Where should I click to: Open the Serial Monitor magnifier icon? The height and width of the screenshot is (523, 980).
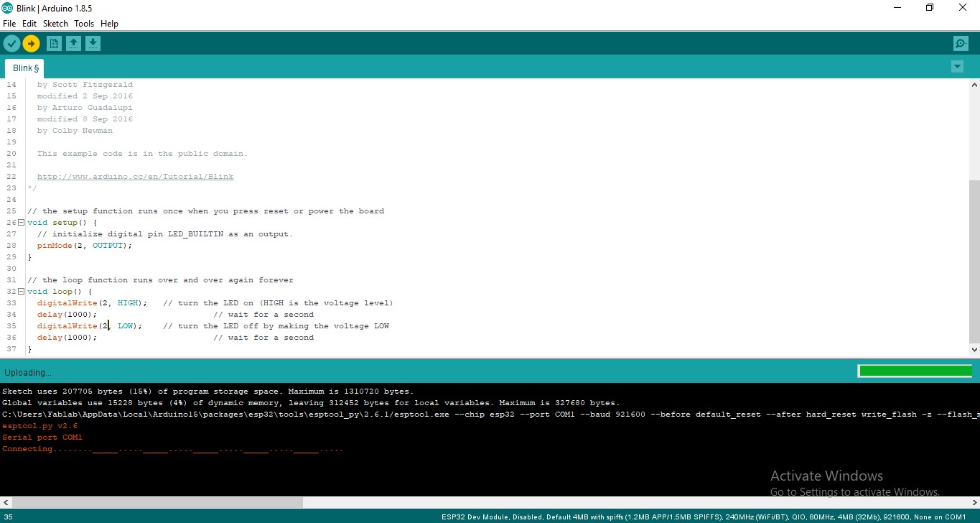pyautogui.click(x=961, y=44)
